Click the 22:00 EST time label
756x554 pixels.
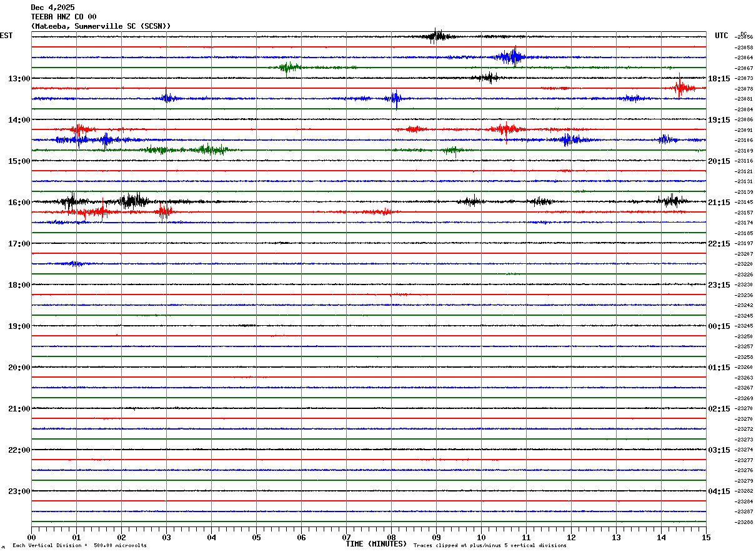[19, 450]
